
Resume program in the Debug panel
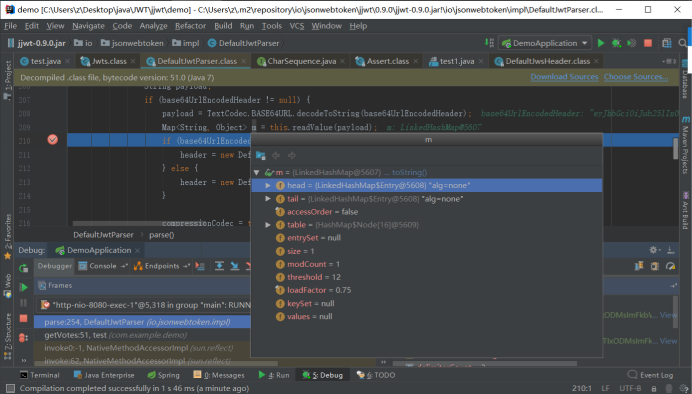[23, 287]
